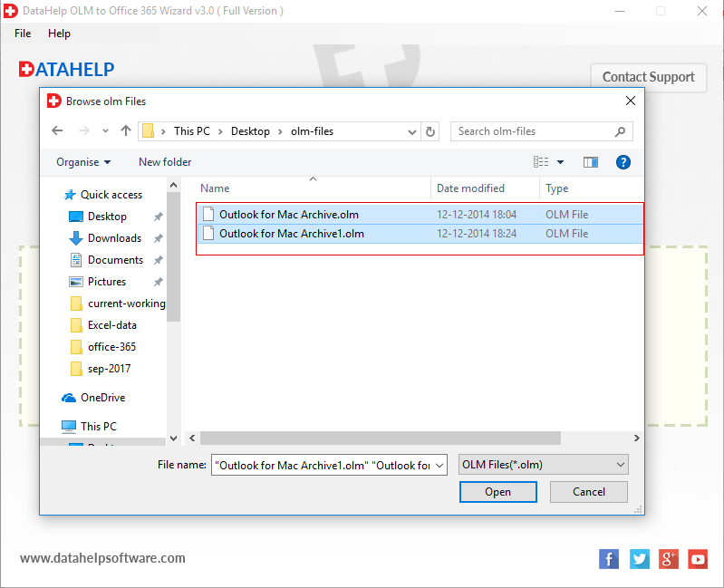The height and width of the screenshot is (588, 724).
Task: Sort files by Date modified column
Action: click(x=470, y=188)
